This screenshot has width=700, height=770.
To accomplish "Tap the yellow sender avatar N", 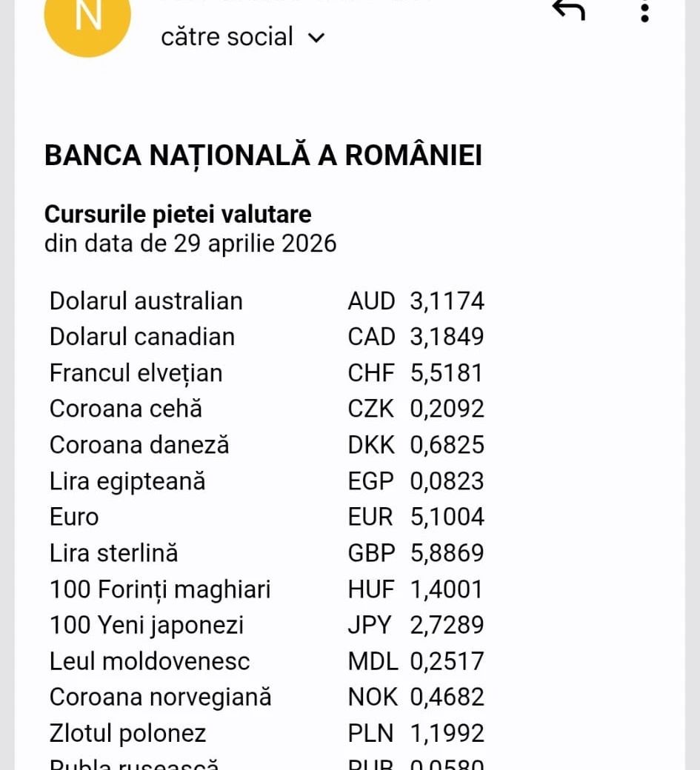I will tap(87, 18).
